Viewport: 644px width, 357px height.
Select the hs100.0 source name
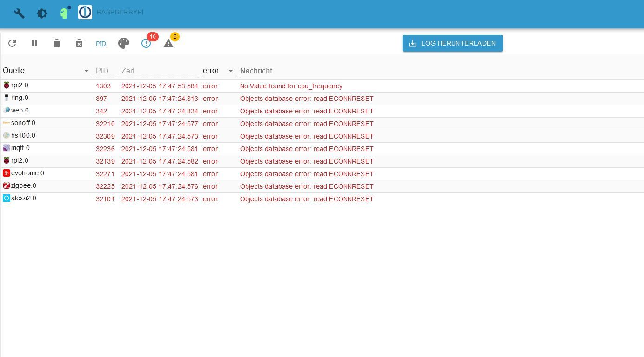[23, 136]
